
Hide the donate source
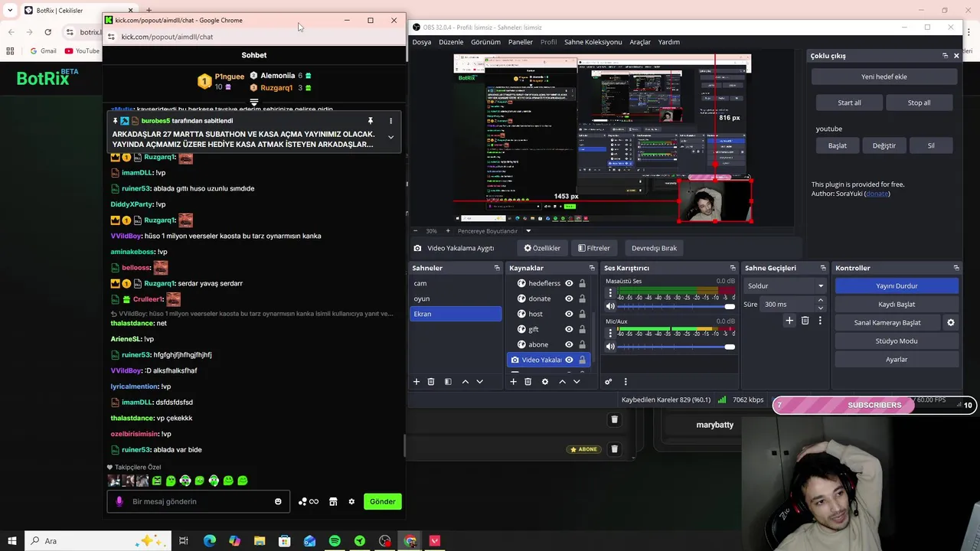[x=569, y=298]
